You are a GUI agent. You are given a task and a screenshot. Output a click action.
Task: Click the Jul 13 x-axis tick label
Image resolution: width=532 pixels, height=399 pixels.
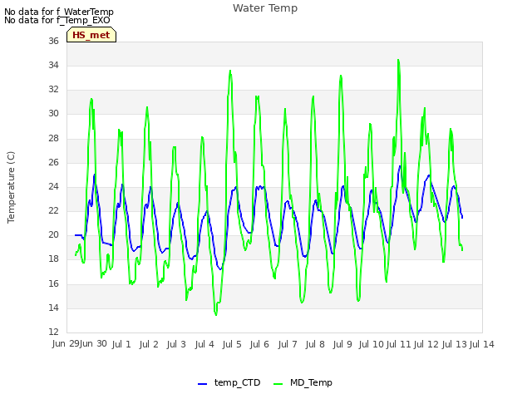tap(454, 344)
